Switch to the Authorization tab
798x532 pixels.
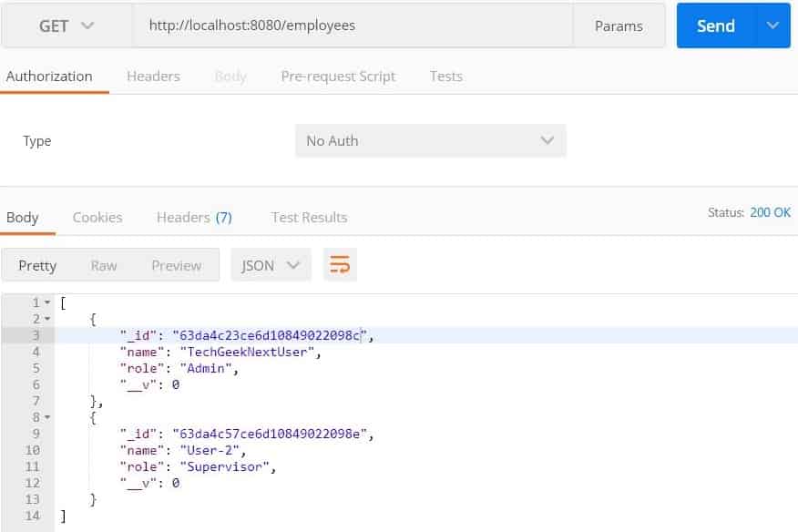click(49, 77)
